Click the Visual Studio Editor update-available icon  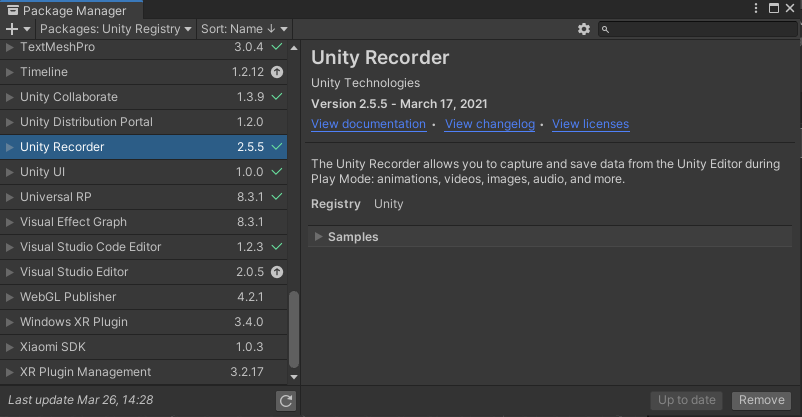(x=277, y=272)
